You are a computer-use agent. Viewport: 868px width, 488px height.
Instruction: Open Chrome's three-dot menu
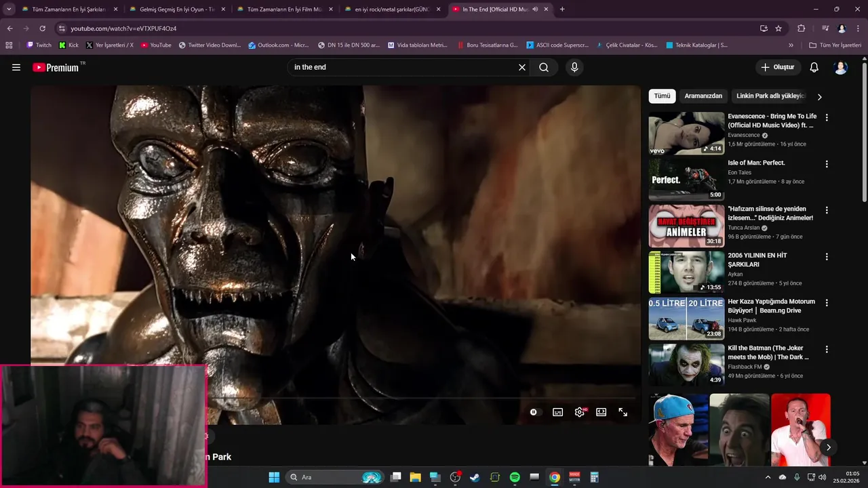pyautogui.click(x=859, y=28)
